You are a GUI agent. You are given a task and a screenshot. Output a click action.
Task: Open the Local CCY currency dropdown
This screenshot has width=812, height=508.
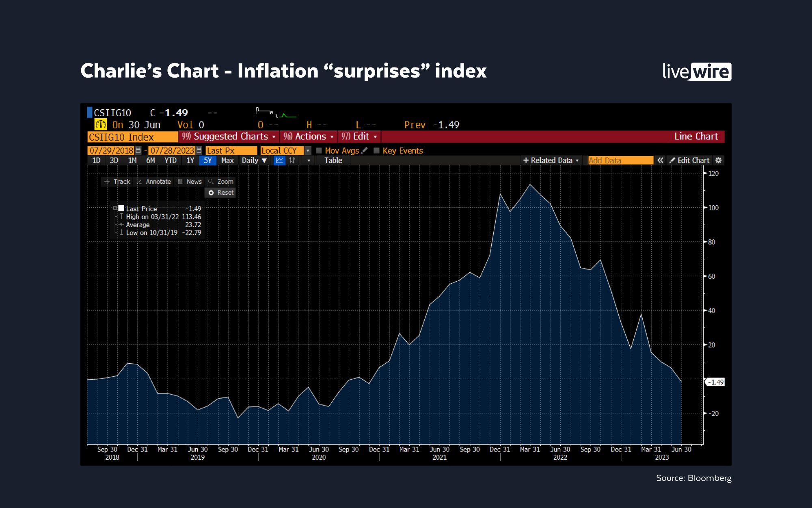[x=308, y=150]
